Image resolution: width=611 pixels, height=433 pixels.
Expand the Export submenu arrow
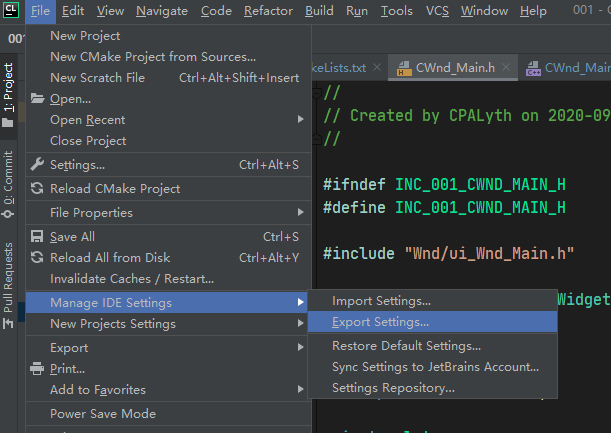[300, 347]
